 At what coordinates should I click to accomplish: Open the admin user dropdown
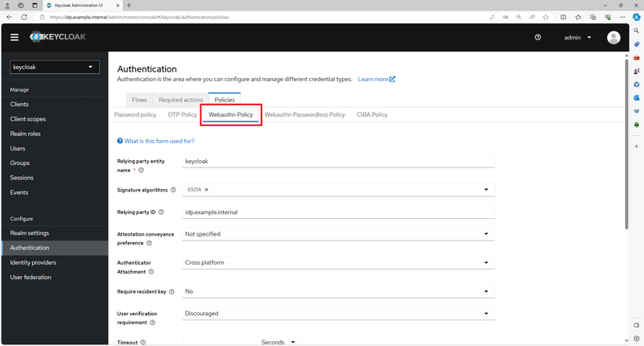pos(577,37)
